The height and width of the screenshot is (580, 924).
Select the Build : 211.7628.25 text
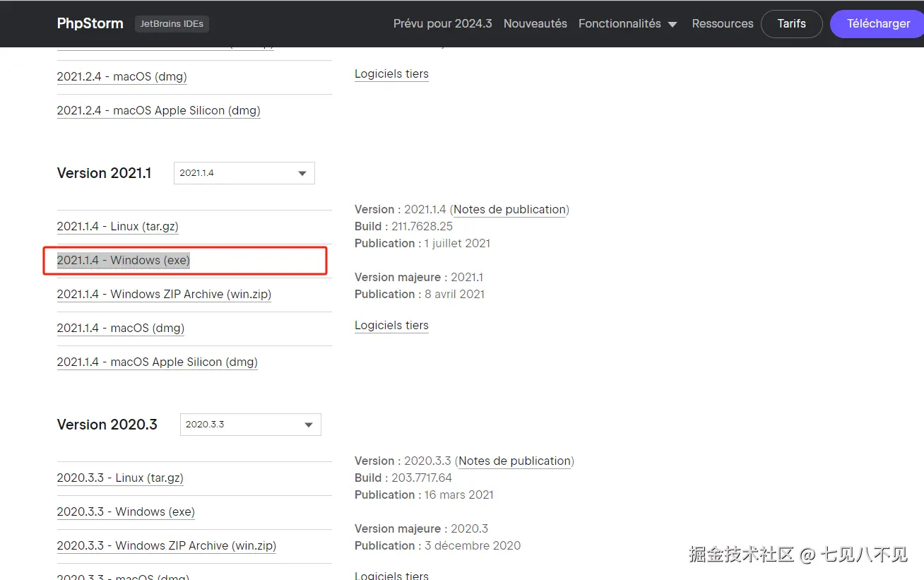point(404,226)
